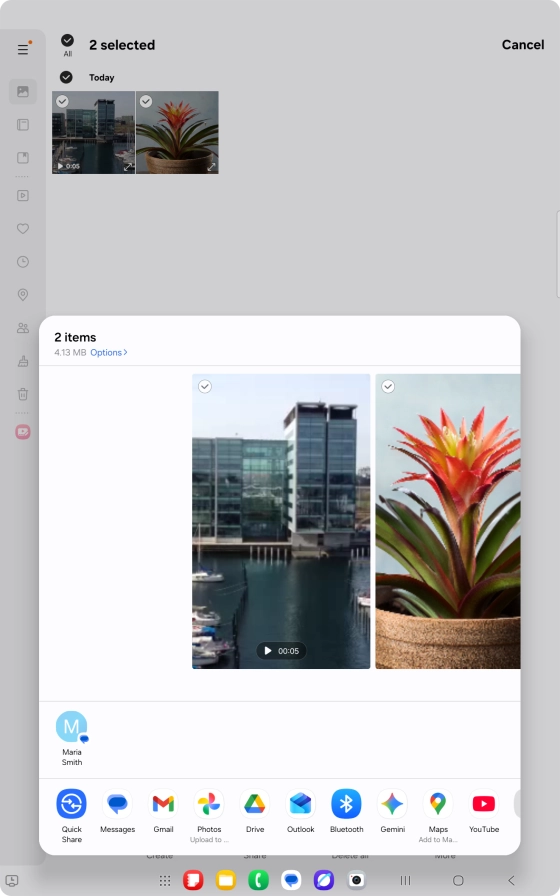Open the Favorites section in the sidebar

(23, 229)
